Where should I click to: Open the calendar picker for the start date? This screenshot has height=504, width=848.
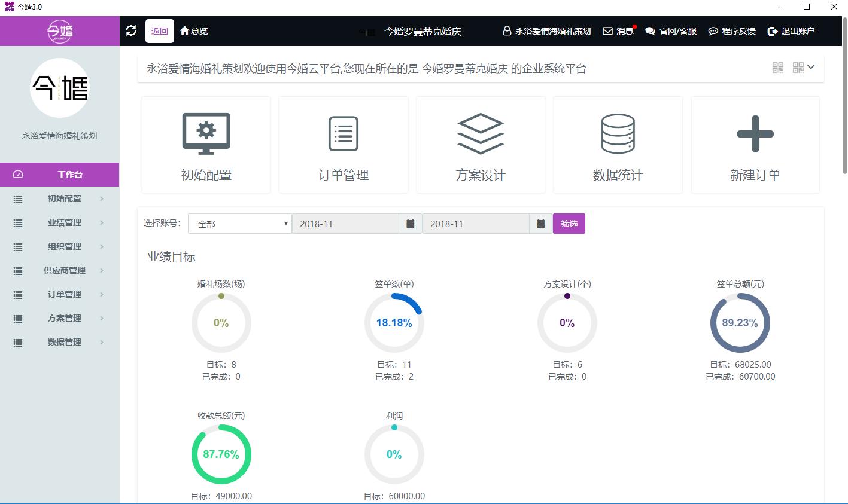(x=411, y=223)
